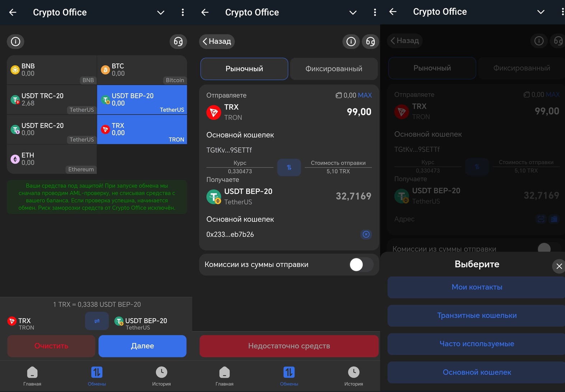The image size is (565, 392).
Task: Expand header chevron above the Фиксированный tab
Action: point(353,13)
